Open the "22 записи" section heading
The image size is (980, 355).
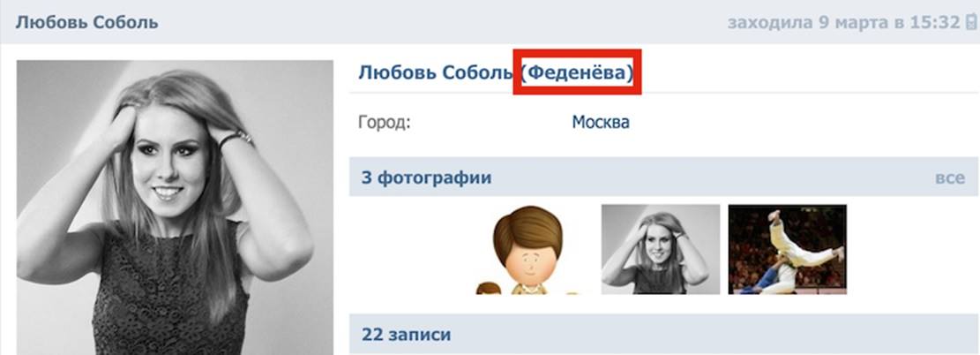pos(406,335)
